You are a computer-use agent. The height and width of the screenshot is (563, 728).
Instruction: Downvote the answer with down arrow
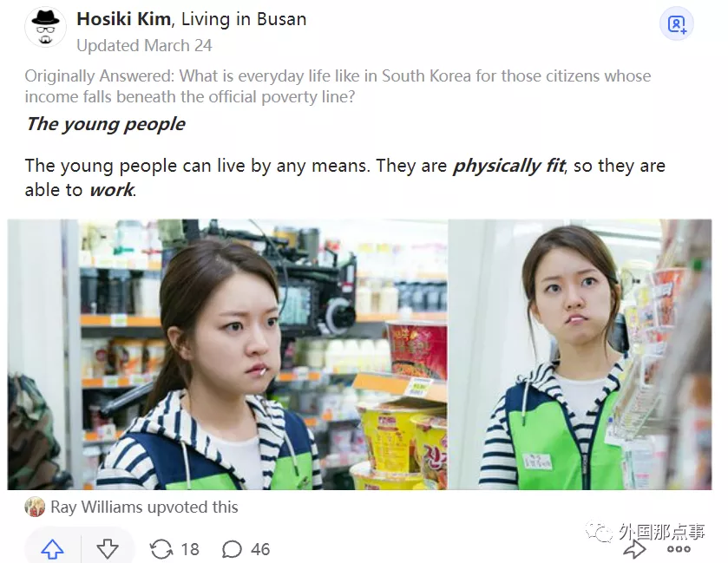tap(108, 549)
